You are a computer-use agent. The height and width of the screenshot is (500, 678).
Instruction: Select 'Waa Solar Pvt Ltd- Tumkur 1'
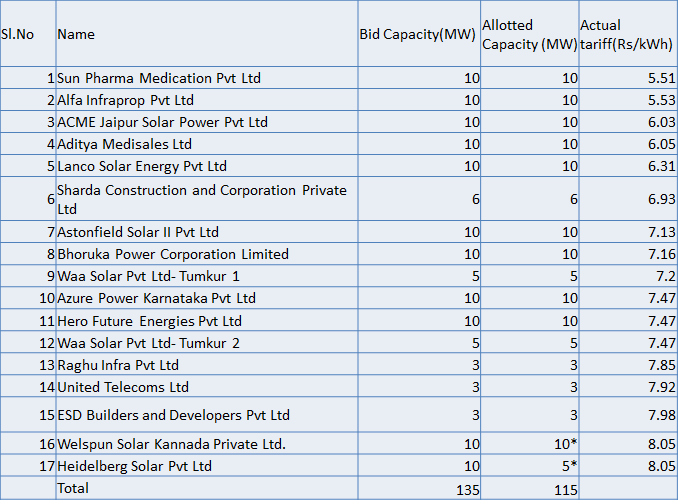(207, 276)
